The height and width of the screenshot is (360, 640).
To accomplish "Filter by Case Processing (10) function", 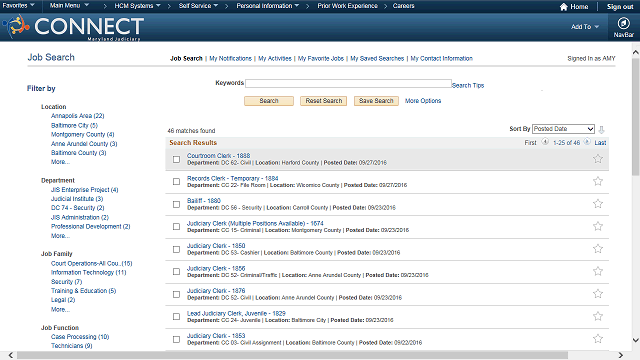I will click(x=80, y=337).
